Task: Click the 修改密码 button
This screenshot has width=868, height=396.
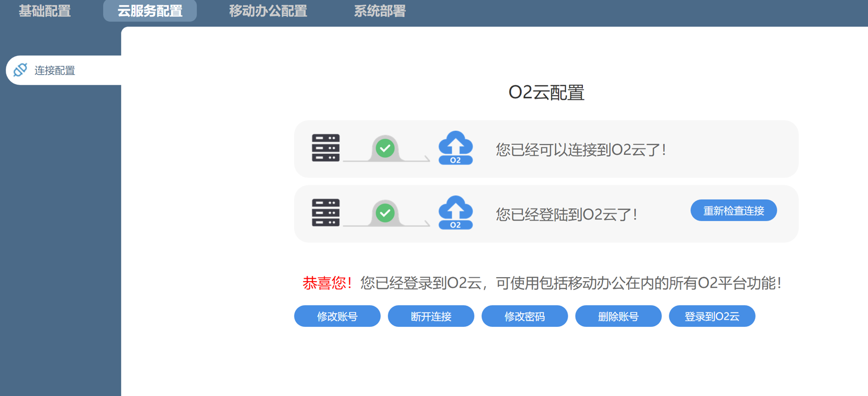Action: coord(524,316)
